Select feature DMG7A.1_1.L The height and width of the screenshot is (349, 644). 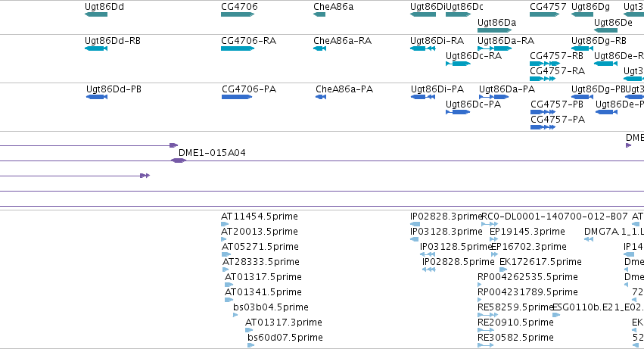(x=589, y=240)
